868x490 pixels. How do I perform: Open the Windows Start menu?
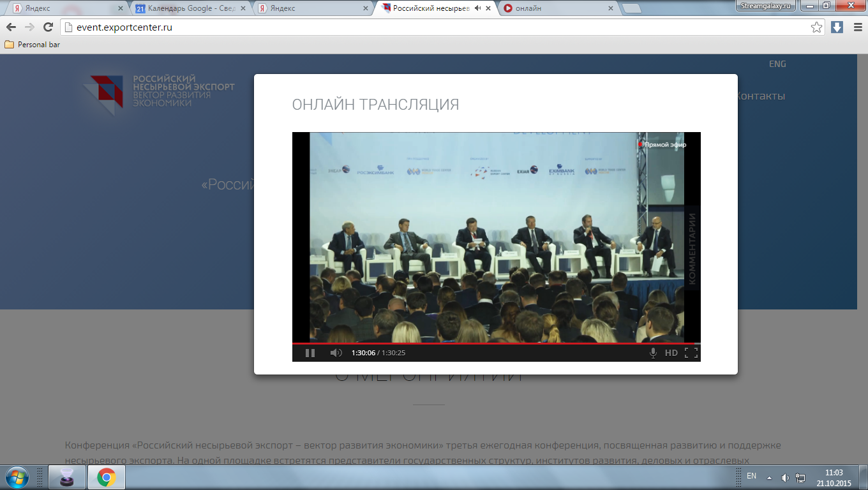[17, 477]
